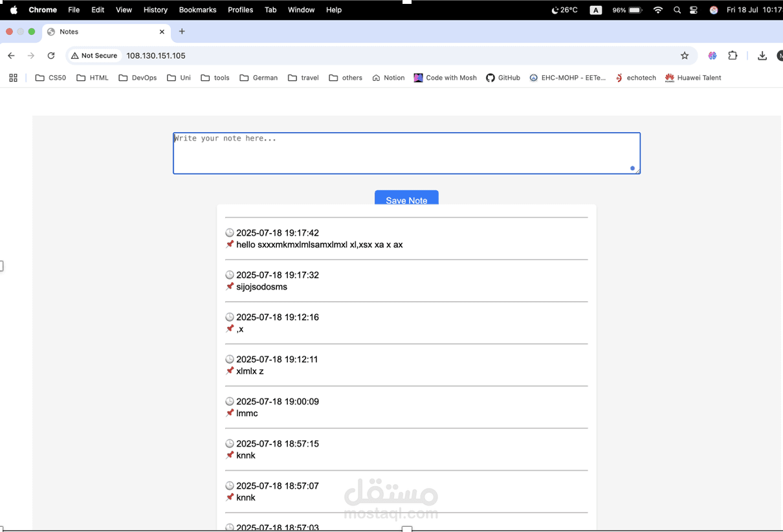This screenshot has width=783, height=532.
Task: Expand the HTML bookmarks folder
Action: pyautogui.click(x=93, y=78)
